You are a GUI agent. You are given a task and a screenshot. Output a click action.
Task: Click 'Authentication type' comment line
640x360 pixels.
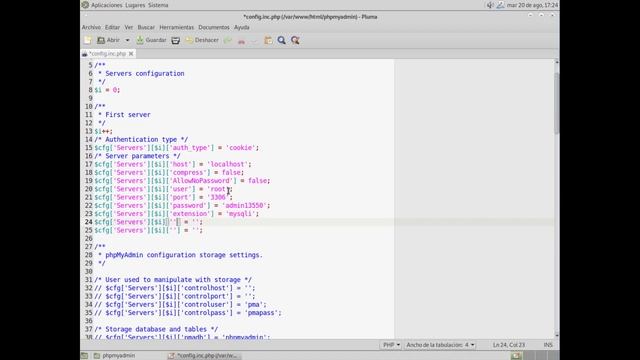point(141,139)
